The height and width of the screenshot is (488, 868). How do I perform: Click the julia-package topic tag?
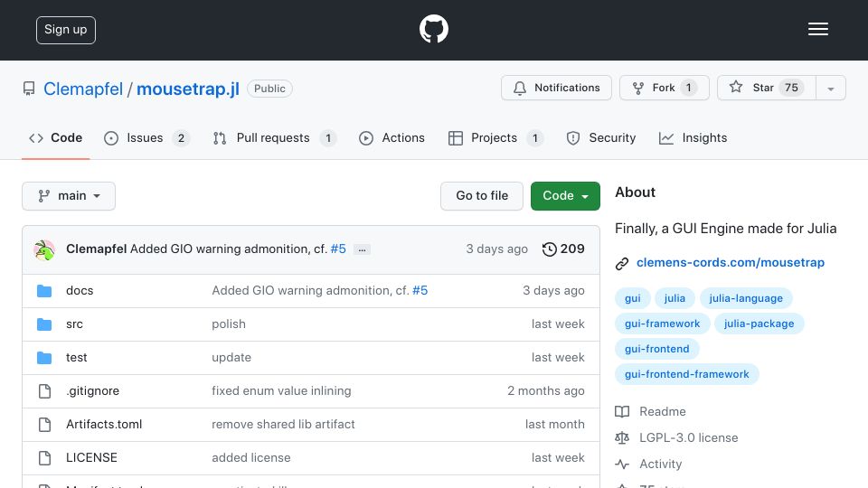point(759,324)
